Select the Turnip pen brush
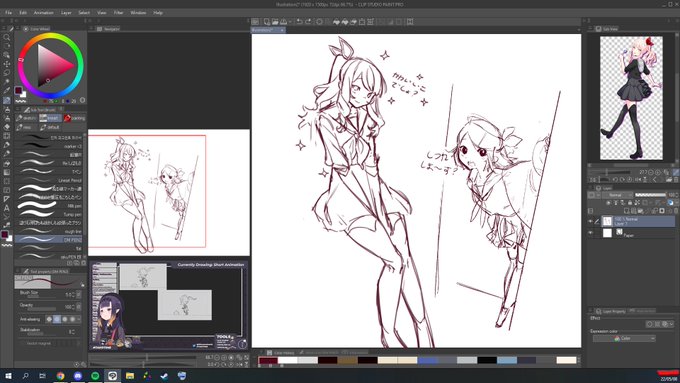Viewport: 680px width, 383px height. coord(49,214)
